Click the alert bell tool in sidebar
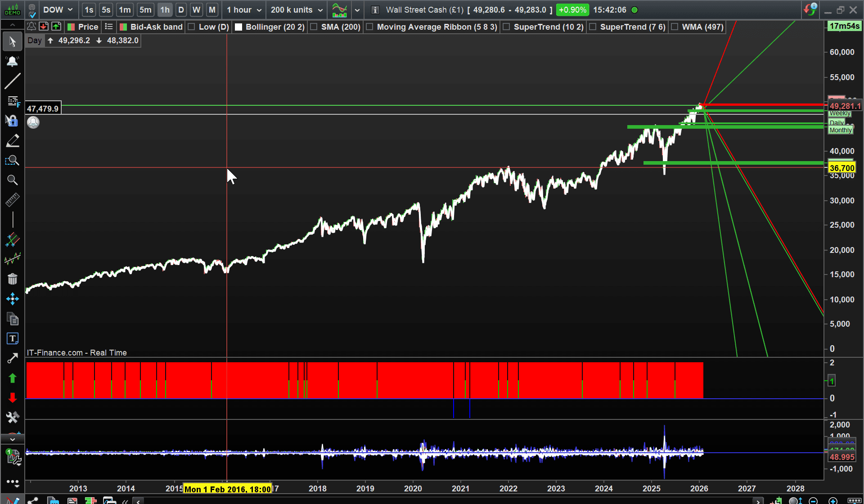 point(12,62)
